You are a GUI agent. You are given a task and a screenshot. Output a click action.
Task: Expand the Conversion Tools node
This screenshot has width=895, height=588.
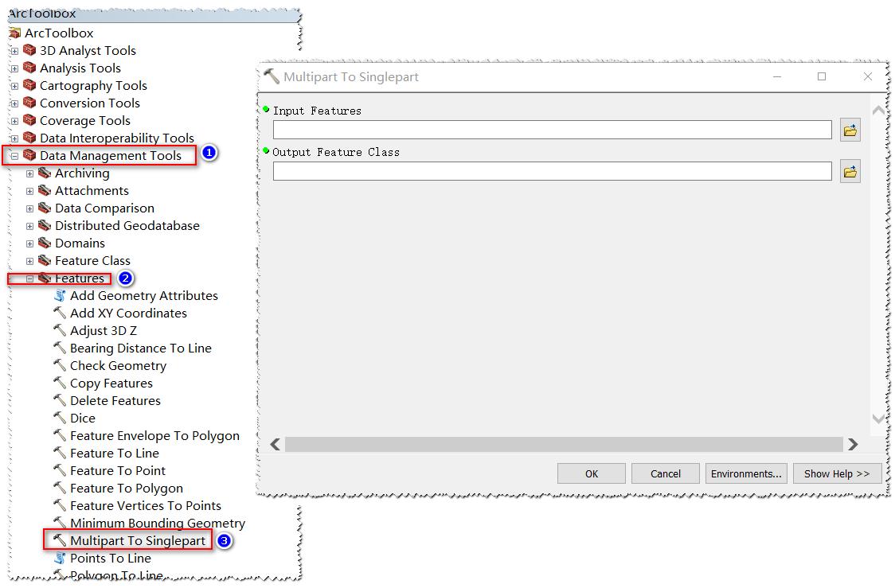(15, 103)
